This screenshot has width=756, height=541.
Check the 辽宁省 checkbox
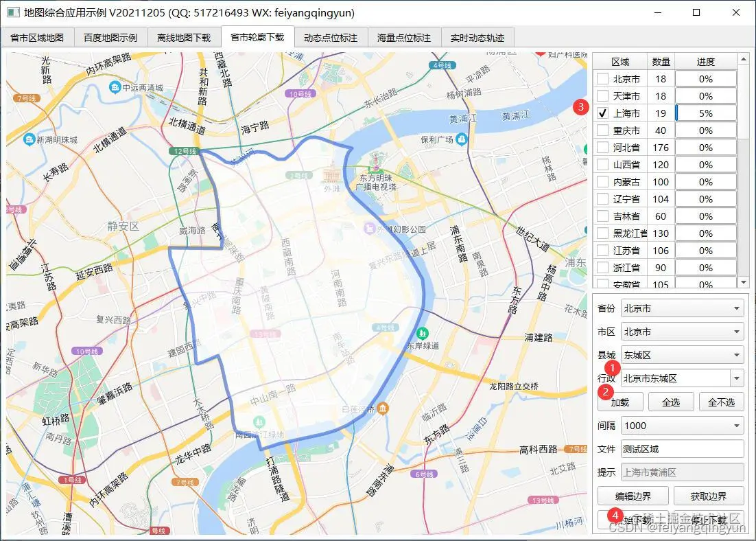click(x=603, y=199)
